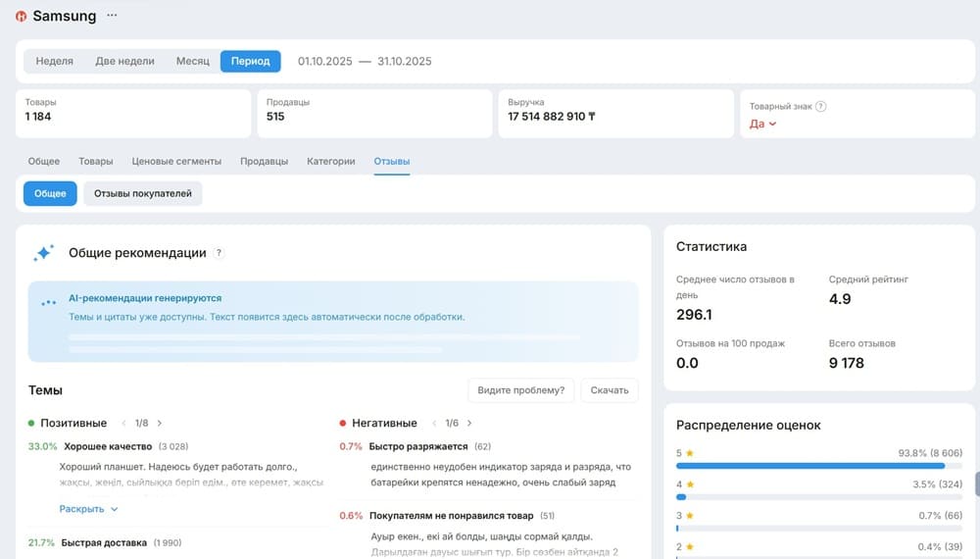Click the 0.4% (39) rating label

coord(940,547)
